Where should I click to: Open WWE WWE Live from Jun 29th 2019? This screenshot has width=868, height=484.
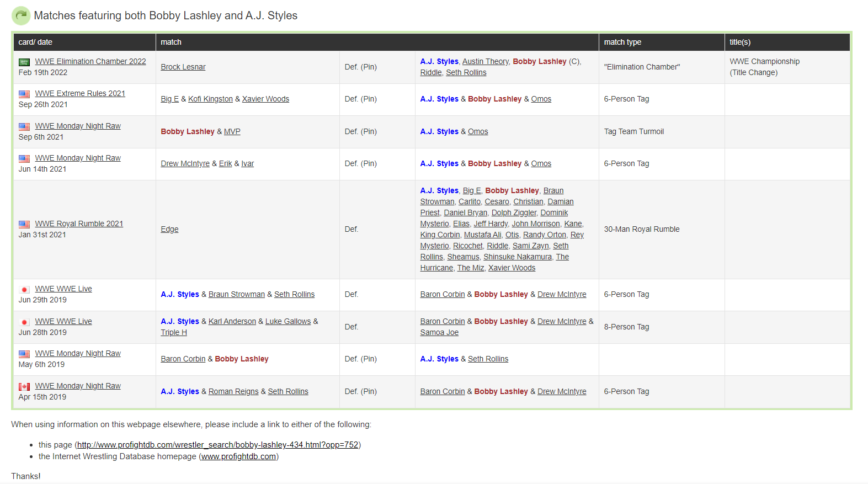click(63, 289)
